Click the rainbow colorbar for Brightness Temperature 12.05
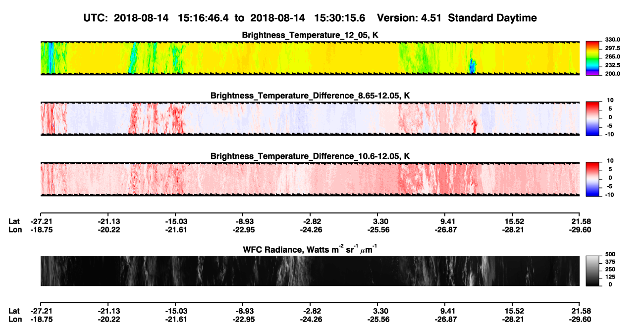The image size is (644, 330). point(592,58)
